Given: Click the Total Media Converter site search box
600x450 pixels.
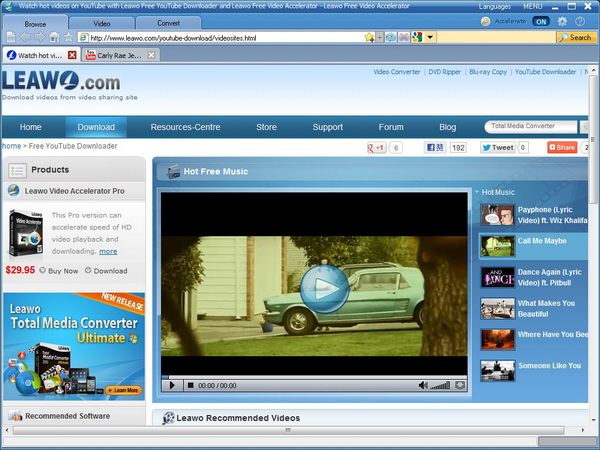Looking at the screenshot, I should [x=531, y=126].
